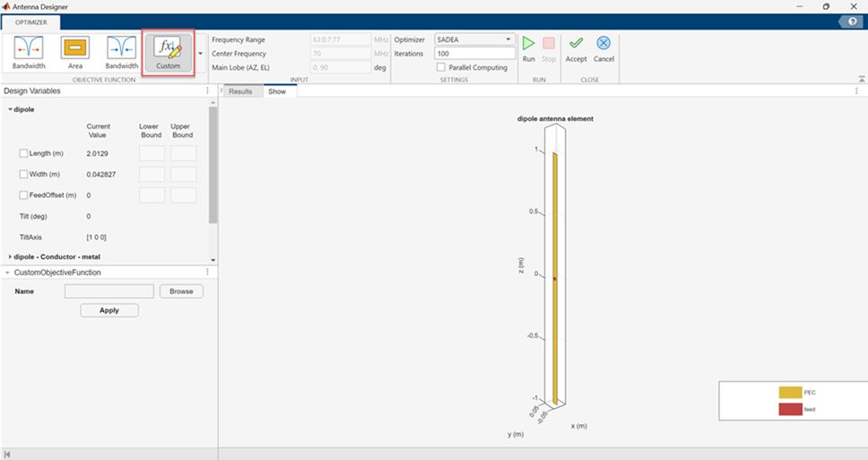Click the feed legend color swatch
Viewport: 868px width, 460px height.
(x=790, y=409)
